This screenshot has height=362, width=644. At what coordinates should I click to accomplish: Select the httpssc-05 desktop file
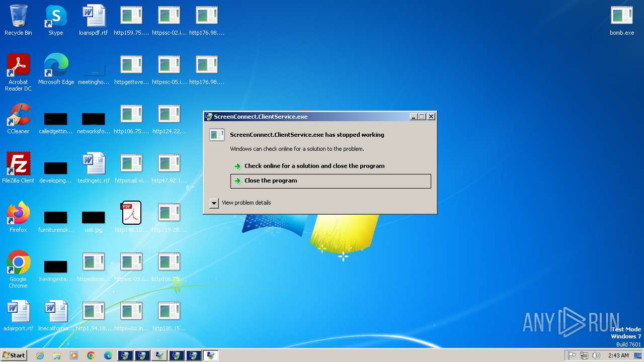(169, 69)
